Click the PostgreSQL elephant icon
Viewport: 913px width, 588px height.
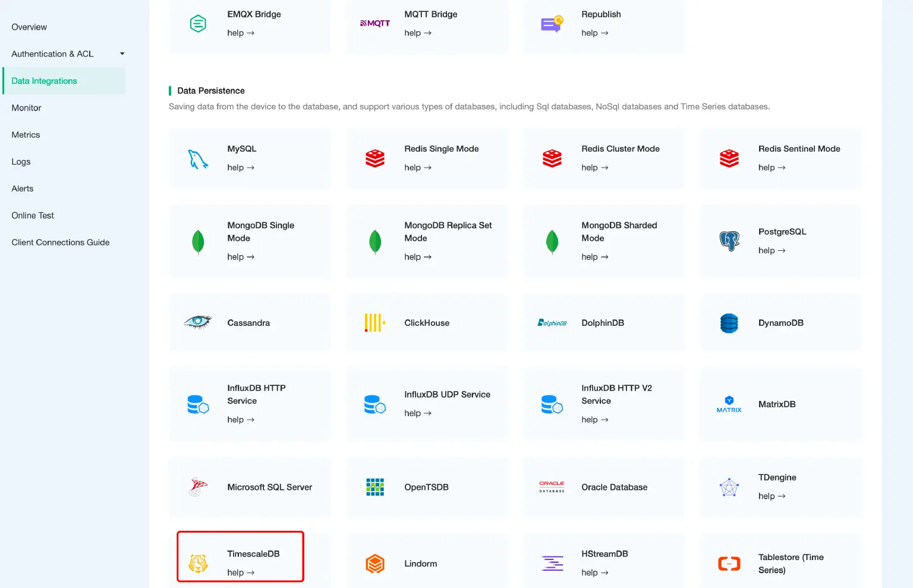click(729, 241)
